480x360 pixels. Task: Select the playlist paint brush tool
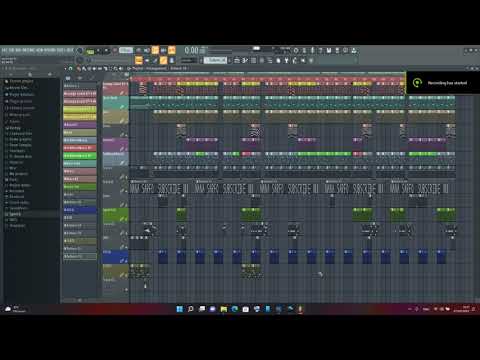(84, 68)
